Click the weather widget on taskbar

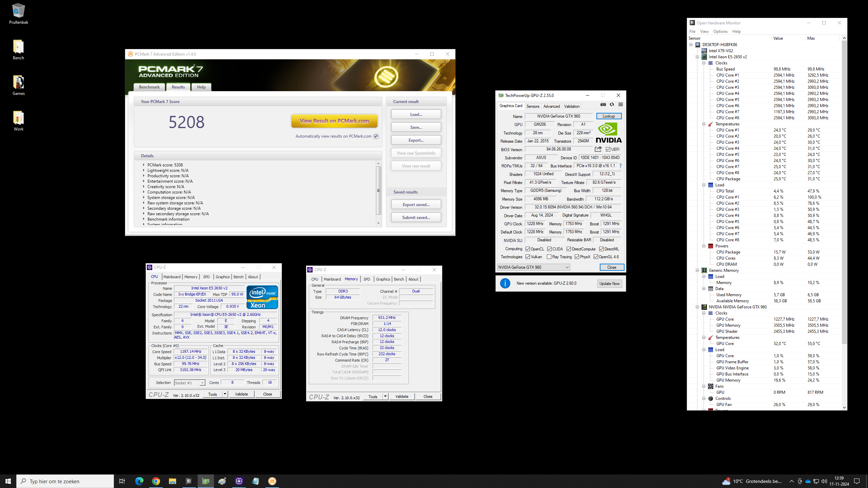pos(752,481)
